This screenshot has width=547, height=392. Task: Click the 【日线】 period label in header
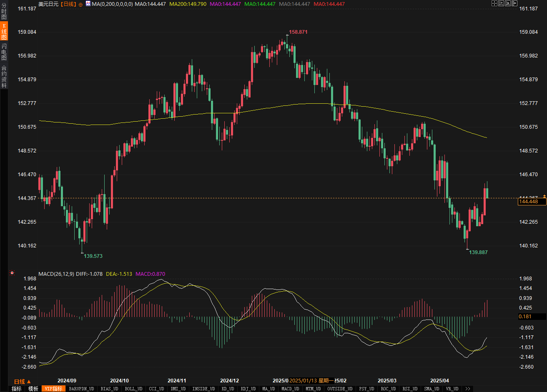coord(68,4)
